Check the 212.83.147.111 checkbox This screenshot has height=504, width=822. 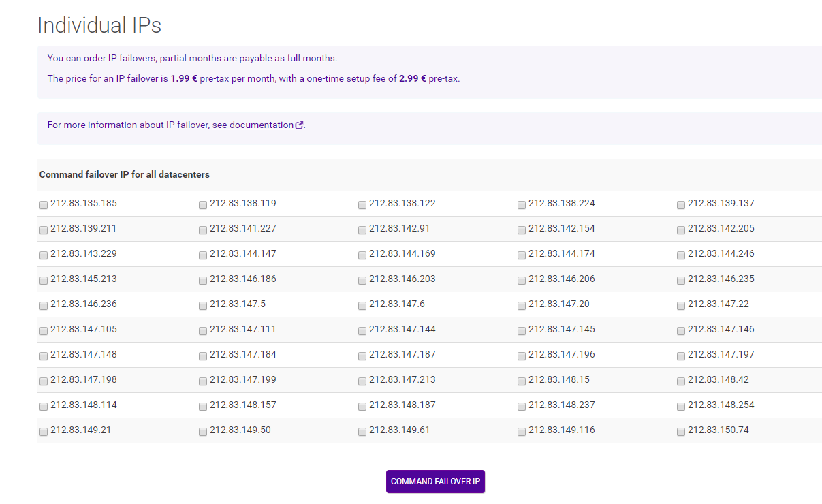[x=203, y=330]
